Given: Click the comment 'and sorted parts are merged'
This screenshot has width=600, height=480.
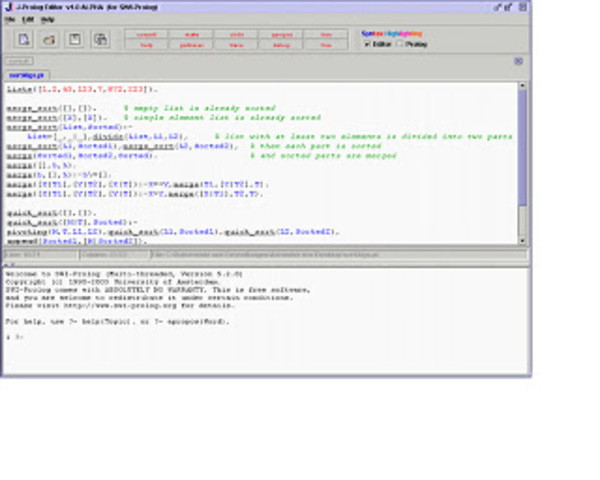Looking at the screenshot, I should 324,156.
